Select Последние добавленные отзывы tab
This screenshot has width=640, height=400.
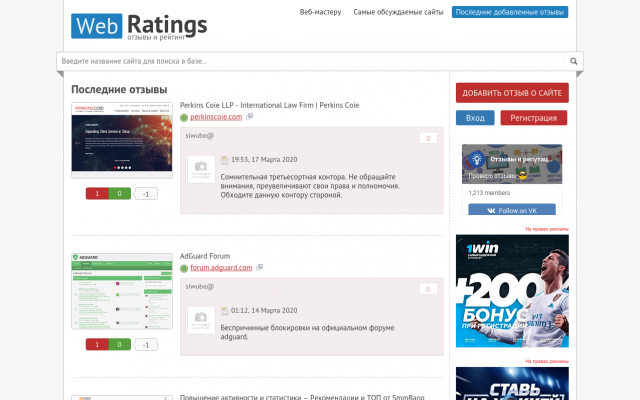click(510, 12)
